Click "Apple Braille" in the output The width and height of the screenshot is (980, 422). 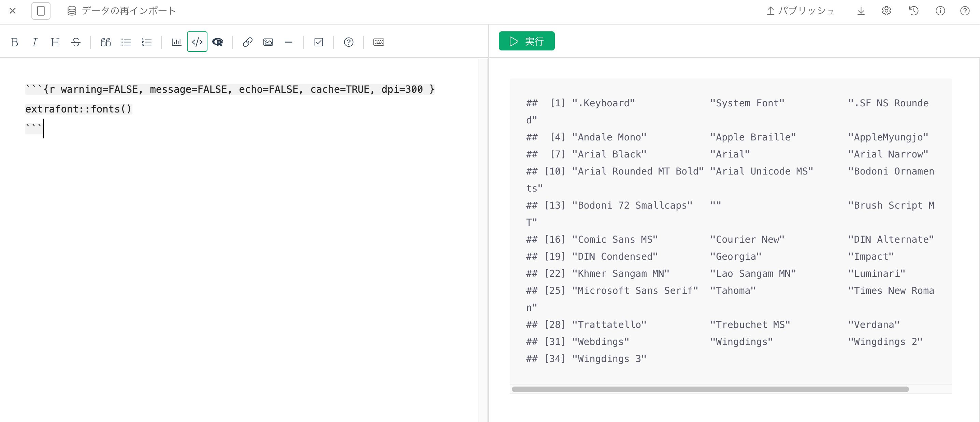753,137
